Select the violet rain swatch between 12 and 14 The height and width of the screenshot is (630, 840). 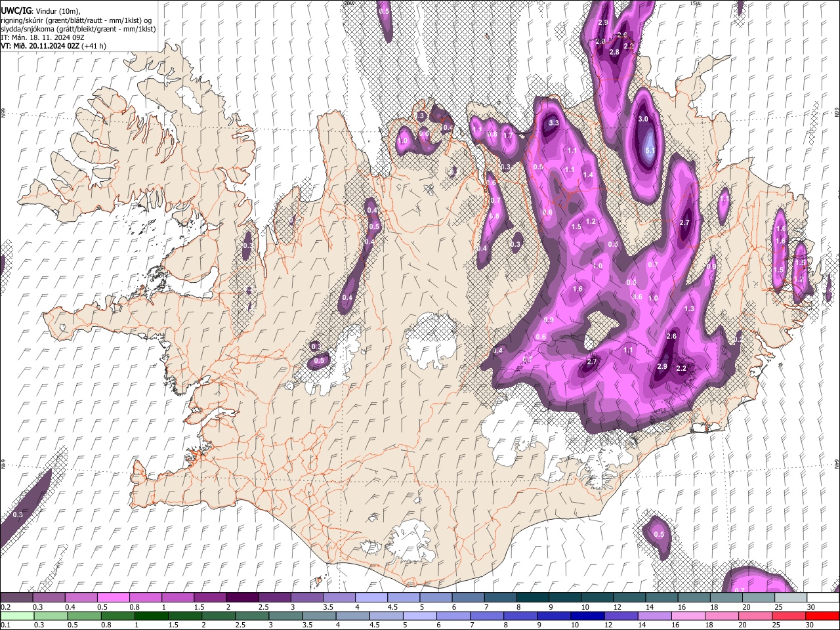click(621, 616)
